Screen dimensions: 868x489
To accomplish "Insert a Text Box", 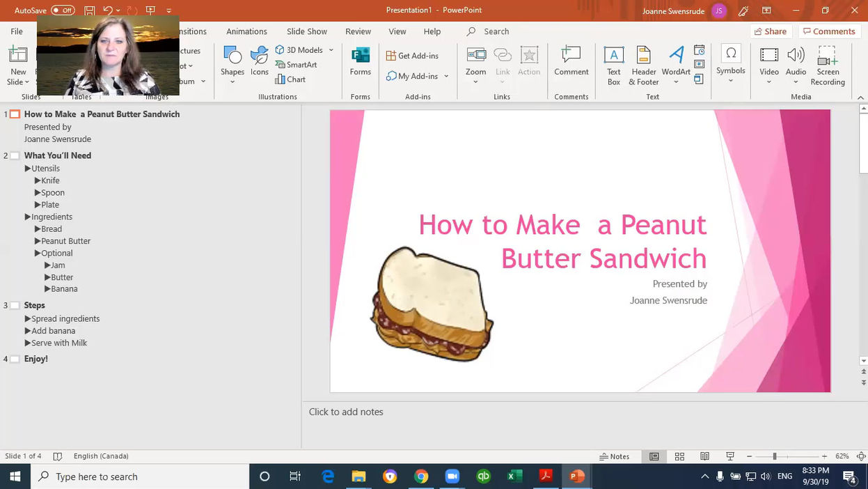I will (613, 66).
